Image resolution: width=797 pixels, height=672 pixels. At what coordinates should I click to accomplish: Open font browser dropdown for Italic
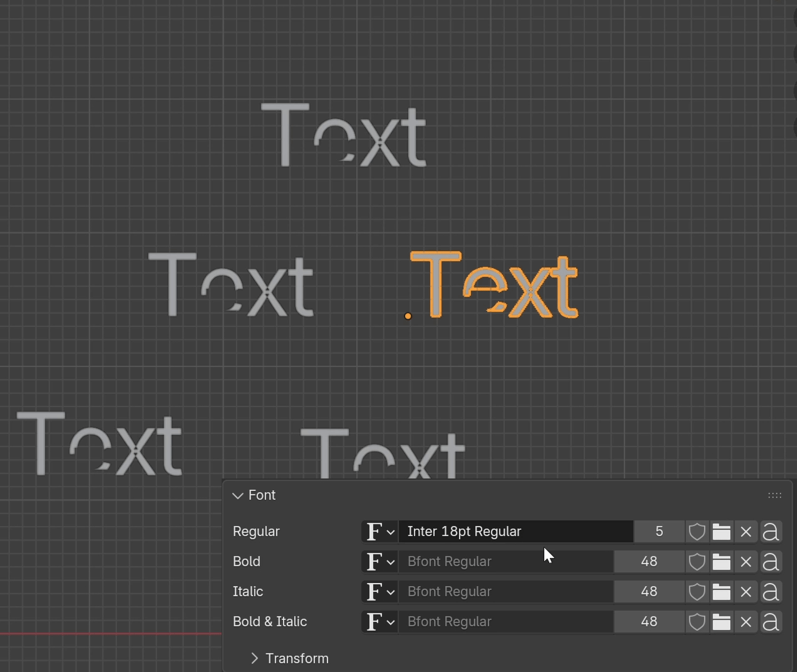point(380,591)
